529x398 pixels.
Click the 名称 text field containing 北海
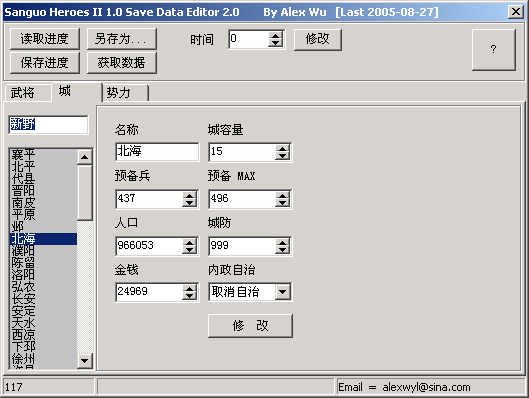pyautogui.click(x=157, y=151)
